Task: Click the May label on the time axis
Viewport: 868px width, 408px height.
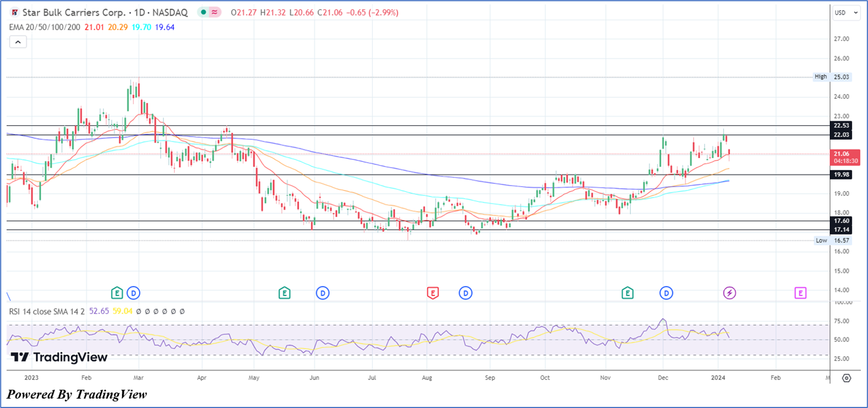Action: click(254, 378)
